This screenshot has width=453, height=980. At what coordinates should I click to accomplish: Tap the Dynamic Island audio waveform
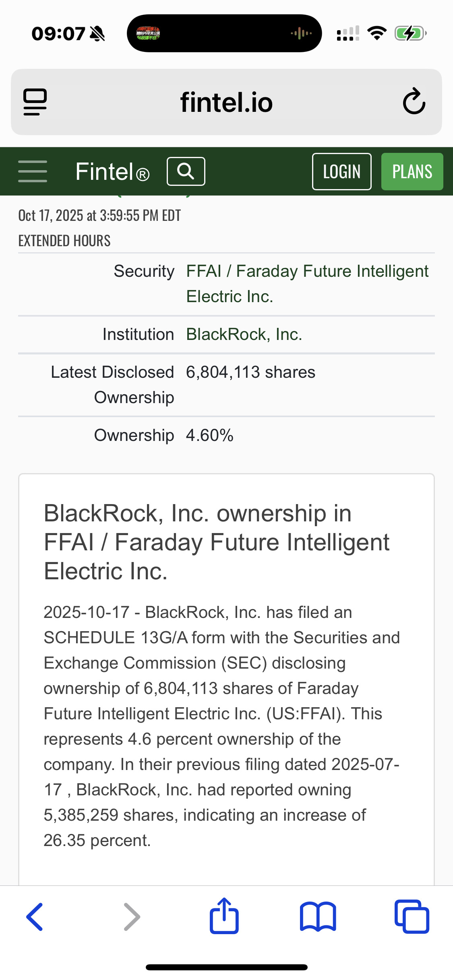coord(301,33)
